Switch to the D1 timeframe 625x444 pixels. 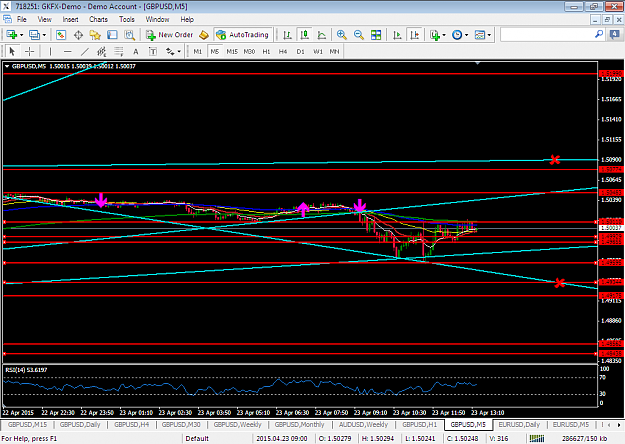click(300, 51)
